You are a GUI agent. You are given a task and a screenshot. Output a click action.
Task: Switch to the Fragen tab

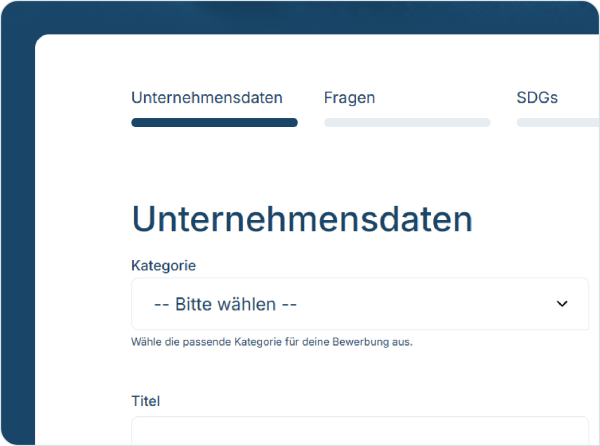pos(349,98)
